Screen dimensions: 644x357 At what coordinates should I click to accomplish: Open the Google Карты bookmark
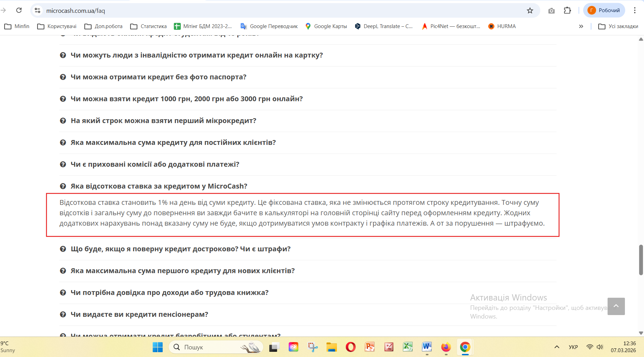pyautogui.click(x=326, y=26)
